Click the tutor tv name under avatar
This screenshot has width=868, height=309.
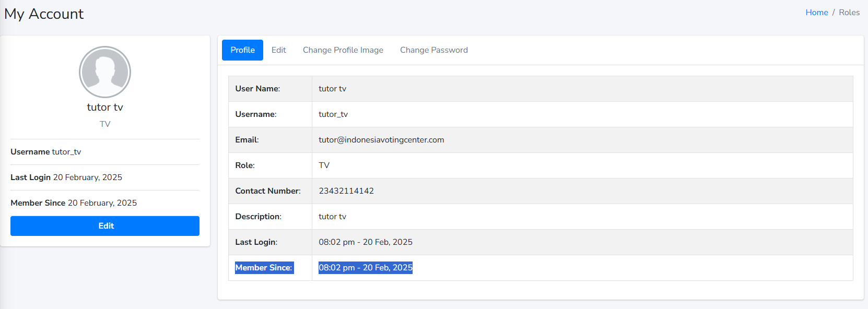pyautogui.click(x=105, y=107)
